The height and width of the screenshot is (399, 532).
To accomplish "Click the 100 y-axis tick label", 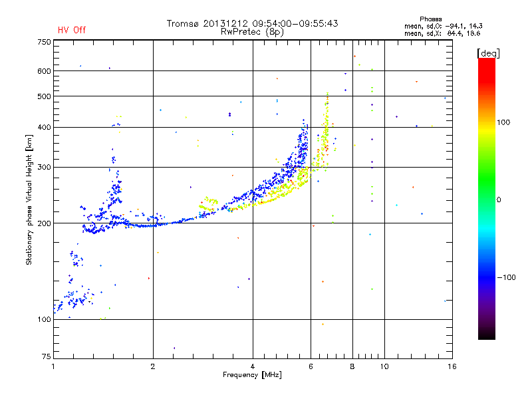I will pyautogui.click(x=44, y=319).
